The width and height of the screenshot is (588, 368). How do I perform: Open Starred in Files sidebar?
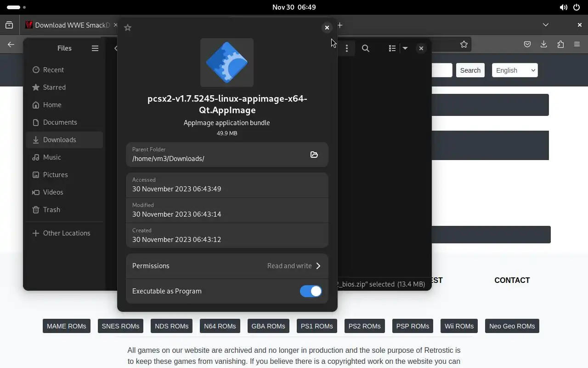(64, 87)
